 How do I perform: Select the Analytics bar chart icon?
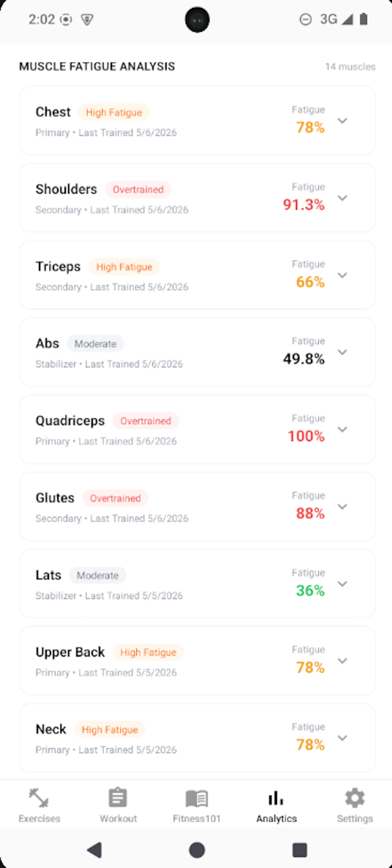[x=276, y=798]
